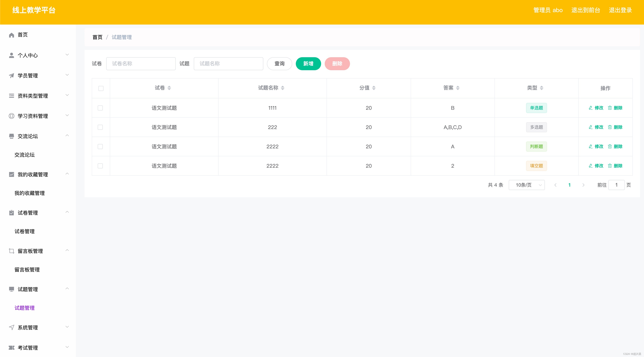Open the 我的收藏管理 submenu item
This screenshot has width=644, height=357.
point(29,193)
